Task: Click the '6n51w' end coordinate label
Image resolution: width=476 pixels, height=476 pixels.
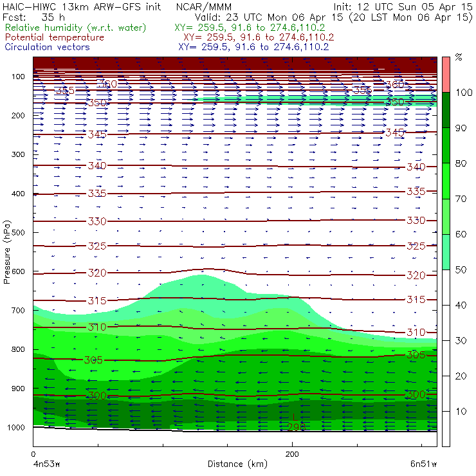Action: [423, 464]
